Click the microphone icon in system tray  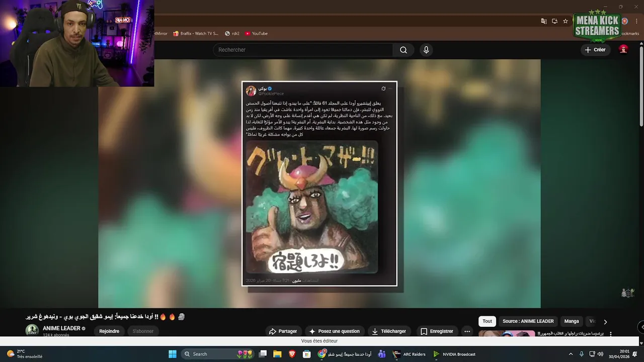pyautogui.click(x=582, y=354)
